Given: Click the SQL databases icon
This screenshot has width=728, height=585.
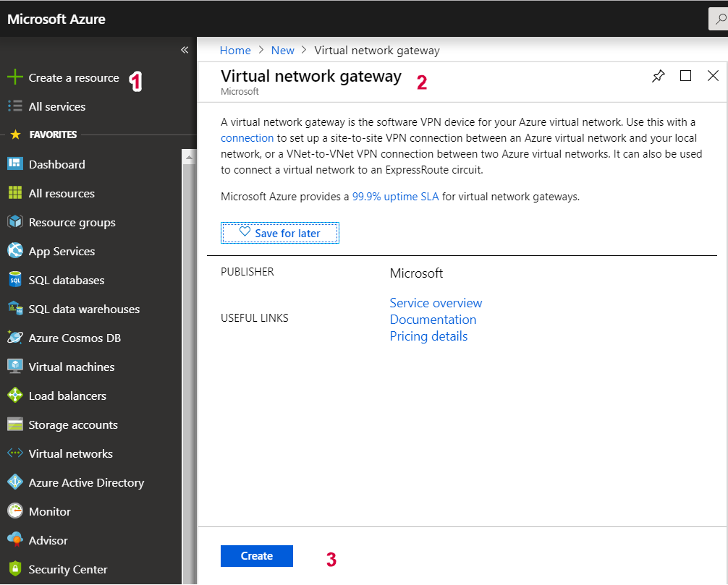Looking at the screenshot, I should point(15,280).
